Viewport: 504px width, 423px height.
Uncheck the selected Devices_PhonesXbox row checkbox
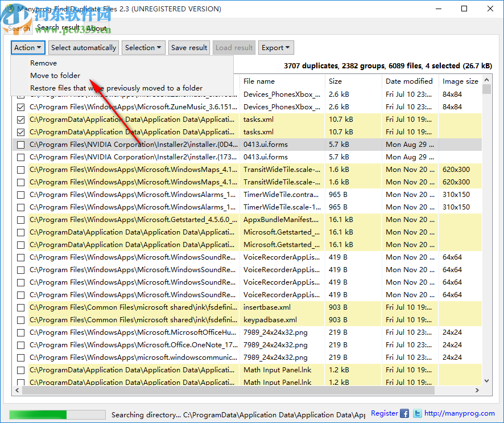(x=20, y=107)
